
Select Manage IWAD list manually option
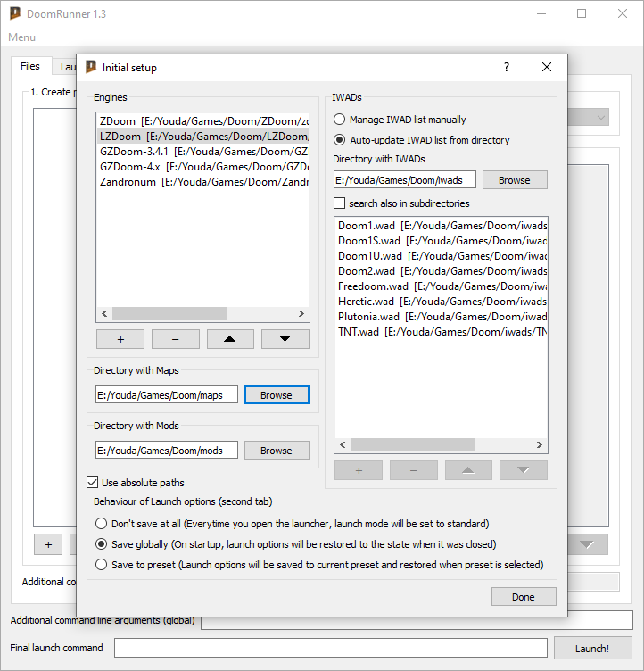pos(400,120)
